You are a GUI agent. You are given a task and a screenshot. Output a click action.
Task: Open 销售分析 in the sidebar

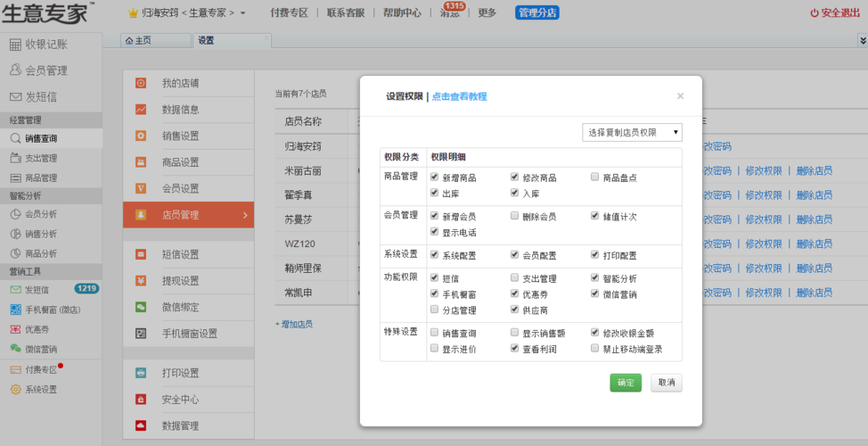click(34, 234)
